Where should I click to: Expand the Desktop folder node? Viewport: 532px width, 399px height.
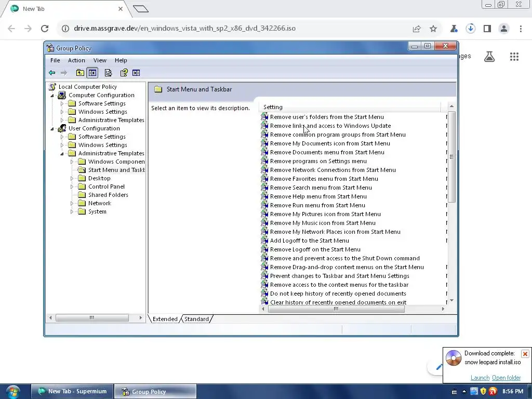point(72,179)
